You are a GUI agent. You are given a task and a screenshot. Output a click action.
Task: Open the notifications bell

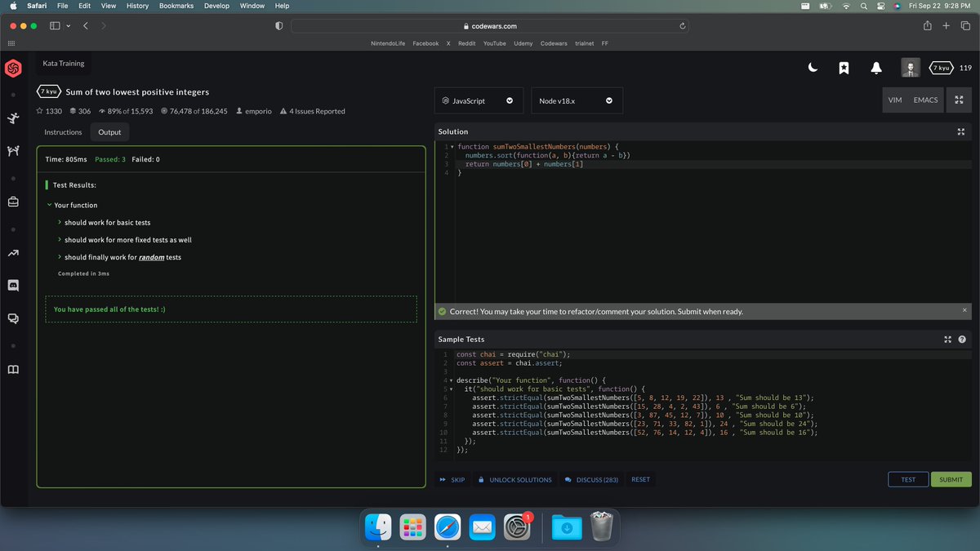tap(875, 68)
